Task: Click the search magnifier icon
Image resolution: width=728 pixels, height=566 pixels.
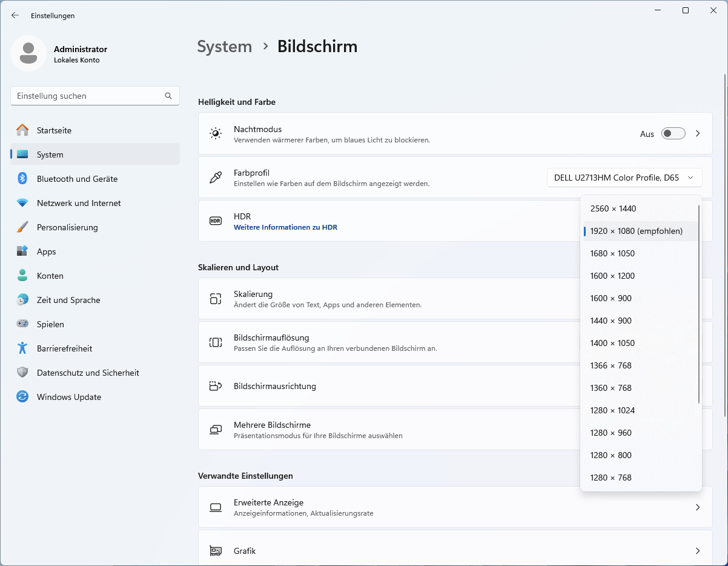Action: pyautogui.click(x=168, y=96)
